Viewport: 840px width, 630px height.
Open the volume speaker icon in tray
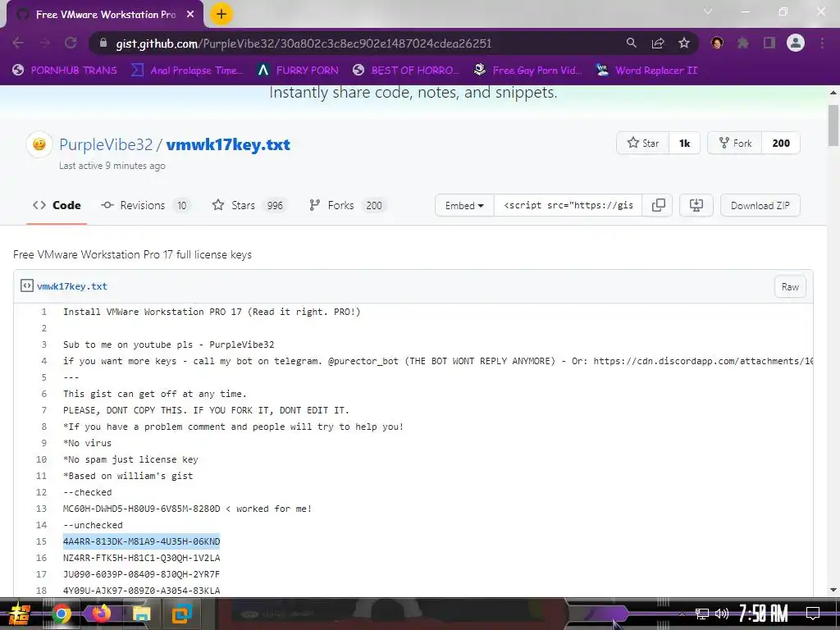(x=722, y=614)
